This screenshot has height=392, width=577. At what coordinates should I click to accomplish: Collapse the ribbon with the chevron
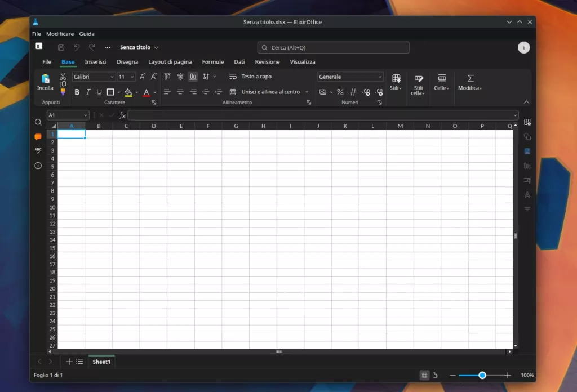[x=527, y=103]
